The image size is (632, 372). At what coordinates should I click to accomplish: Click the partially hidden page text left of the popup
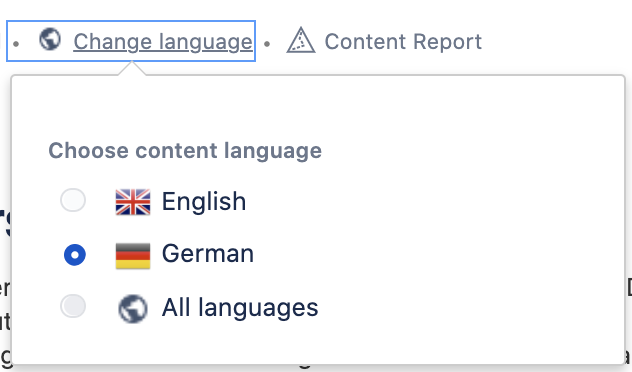tap(5, 288)
